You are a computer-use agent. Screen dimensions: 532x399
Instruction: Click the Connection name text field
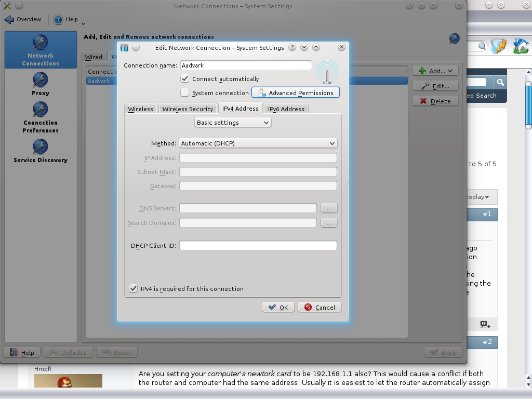pyautogui.click(x=246, y=65)
